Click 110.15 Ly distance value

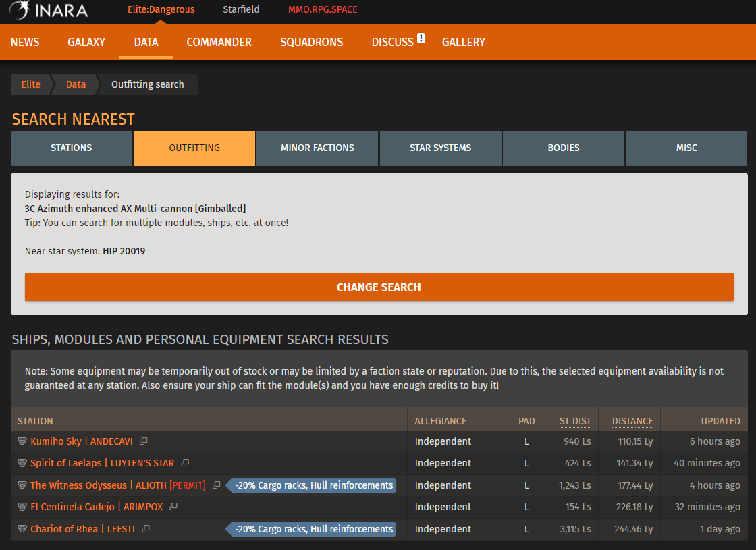(635, 441)
